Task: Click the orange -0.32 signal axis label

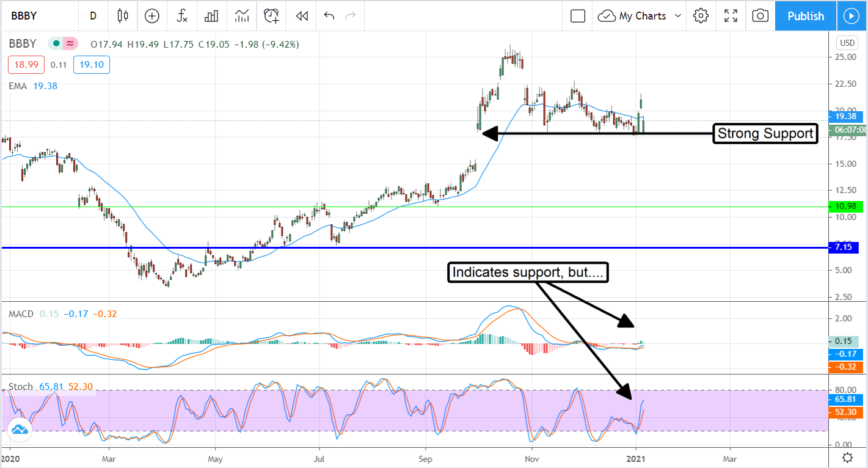Action: (x=846, y=367)
